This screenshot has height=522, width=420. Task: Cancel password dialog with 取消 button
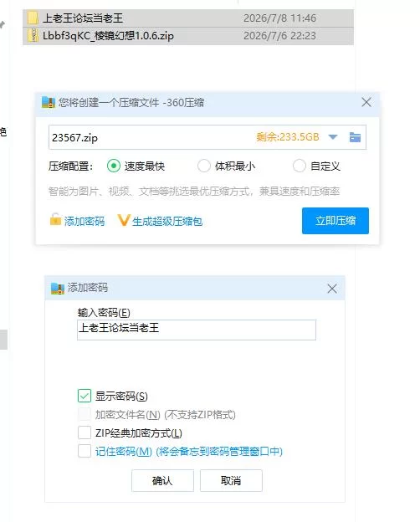231,480
